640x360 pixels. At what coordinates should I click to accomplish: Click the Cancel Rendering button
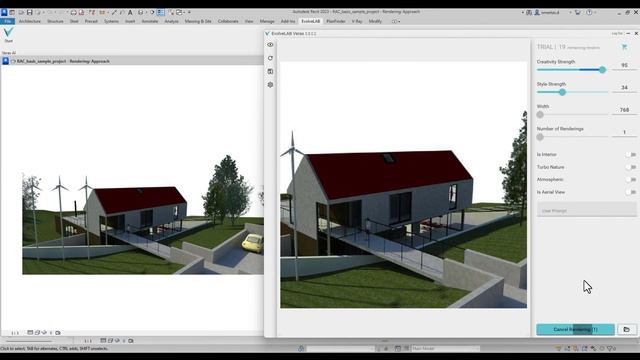click(575, 329)
